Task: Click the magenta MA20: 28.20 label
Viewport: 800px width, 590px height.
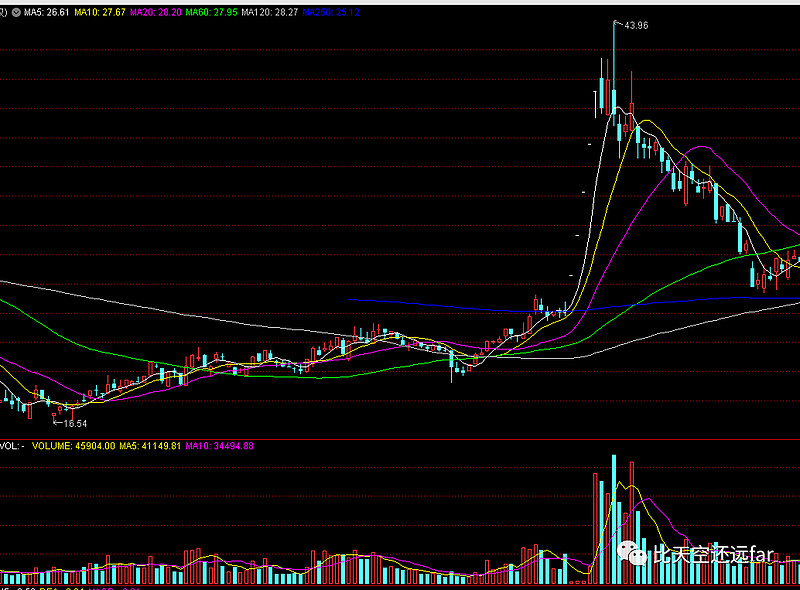Action: pos(162,11)
